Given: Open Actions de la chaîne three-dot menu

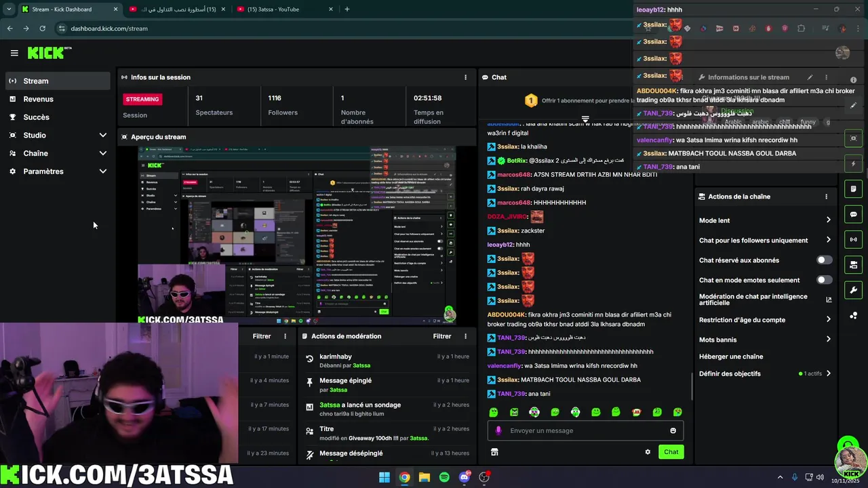Looking at the screenshot, I should [x=826, y=197].
